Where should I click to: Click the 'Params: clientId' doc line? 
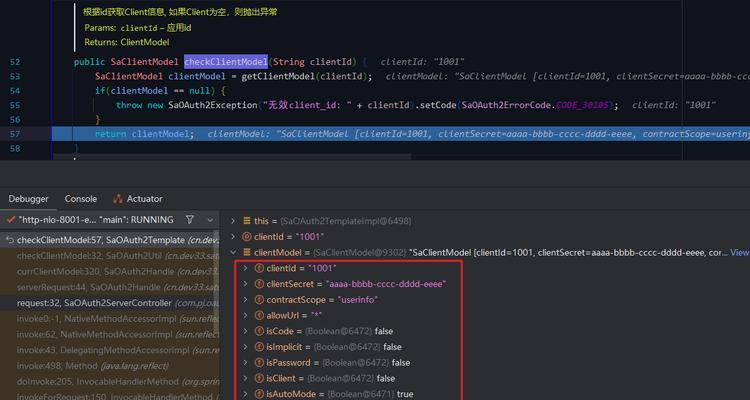(138, 28)
